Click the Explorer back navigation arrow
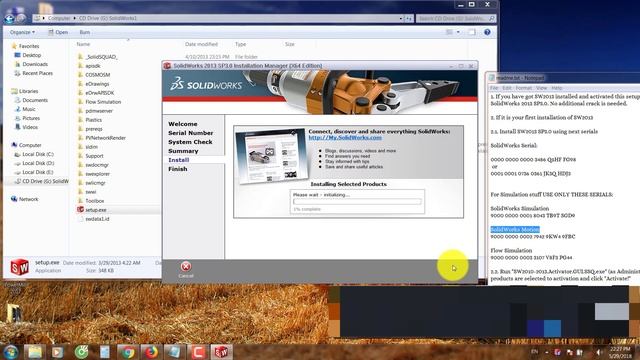640x360 pixels. tap(9, 18)
